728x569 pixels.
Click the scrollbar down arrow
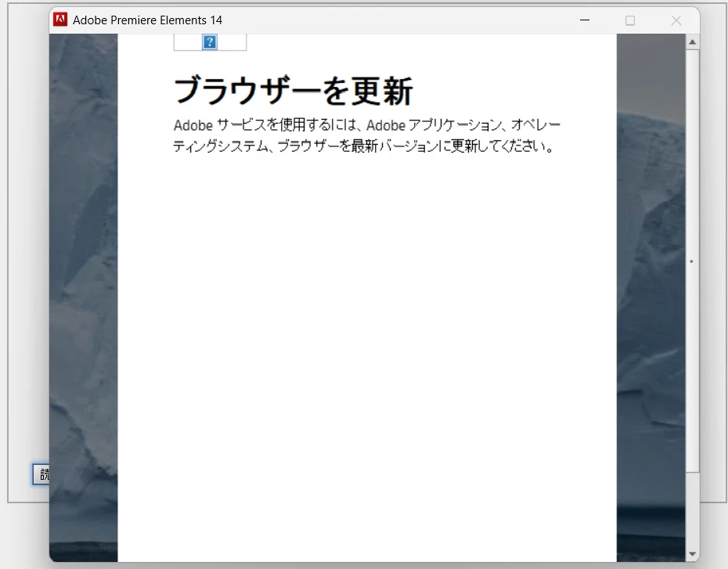click(x=692, y=553)
